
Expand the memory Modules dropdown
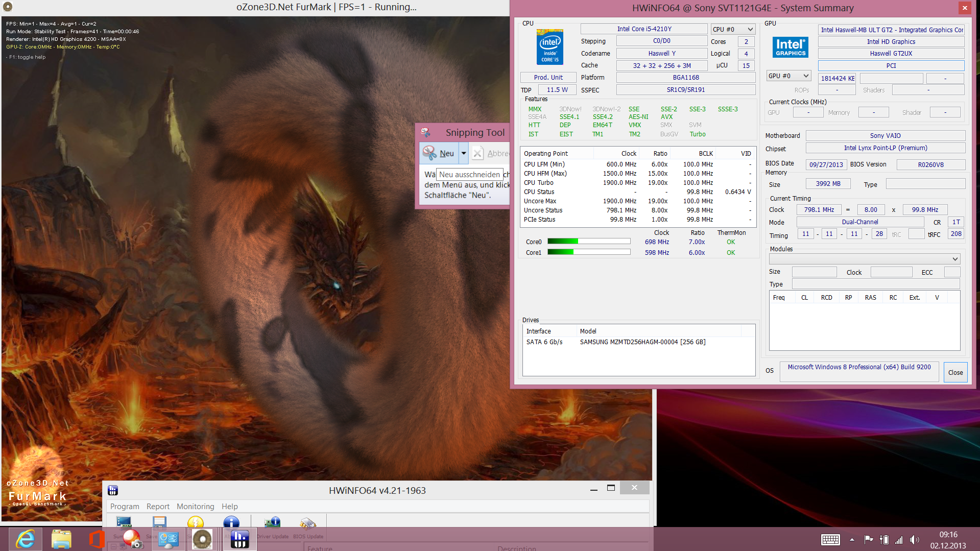[865, 259]
